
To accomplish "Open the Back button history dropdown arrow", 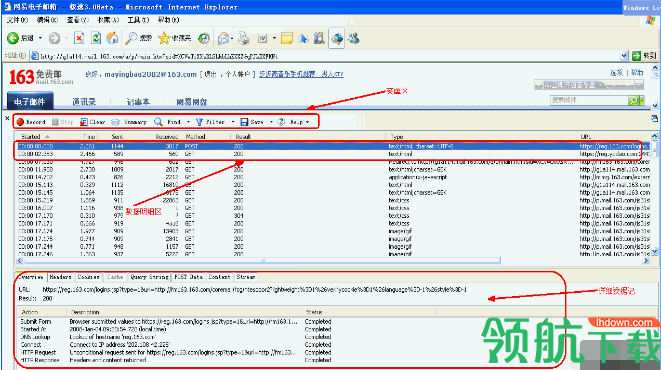I will point(40,38).
